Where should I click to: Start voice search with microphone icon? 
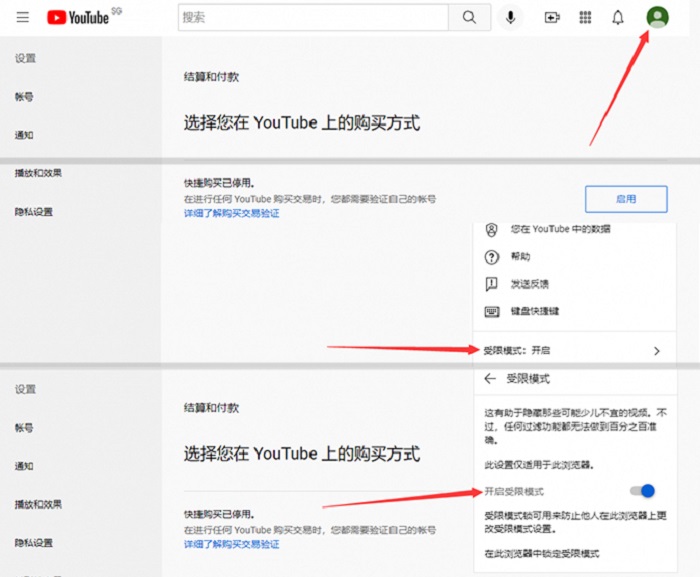coord(510,17)
